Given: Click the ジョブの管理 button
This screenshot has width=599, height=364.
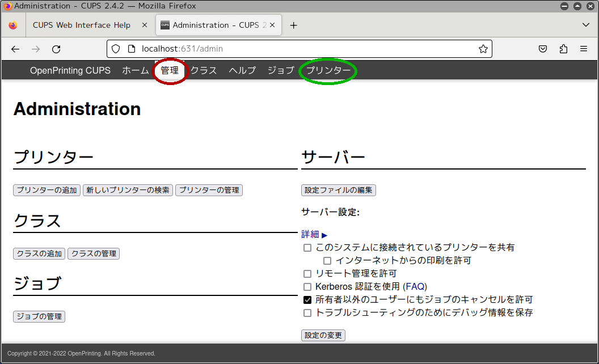Looking at the screenshot, I should tap(39, 316).
